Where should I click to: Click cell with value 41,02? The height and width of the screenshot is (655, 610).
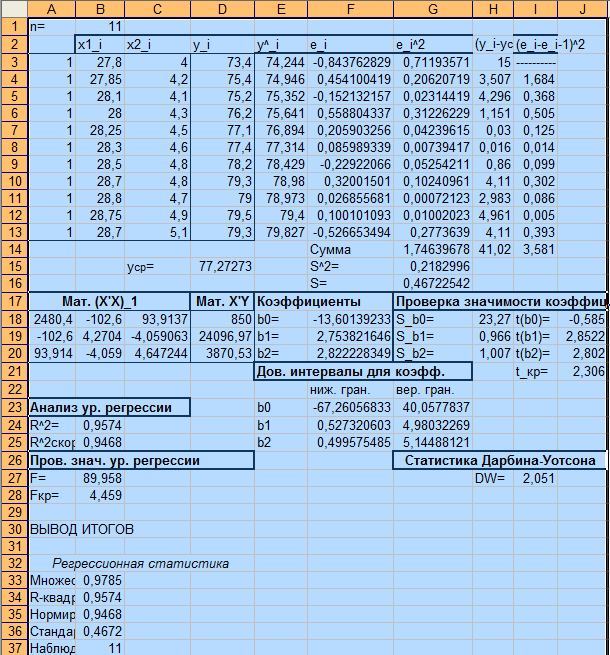tap(493, 249)
